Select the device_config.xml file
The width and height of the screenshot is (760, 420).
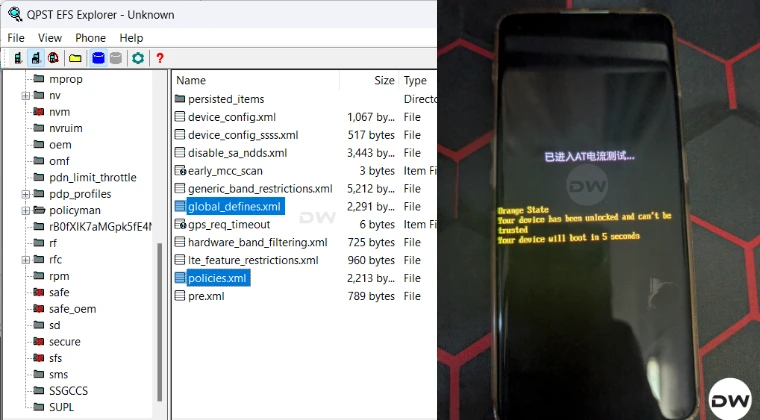tap(232, 117)
